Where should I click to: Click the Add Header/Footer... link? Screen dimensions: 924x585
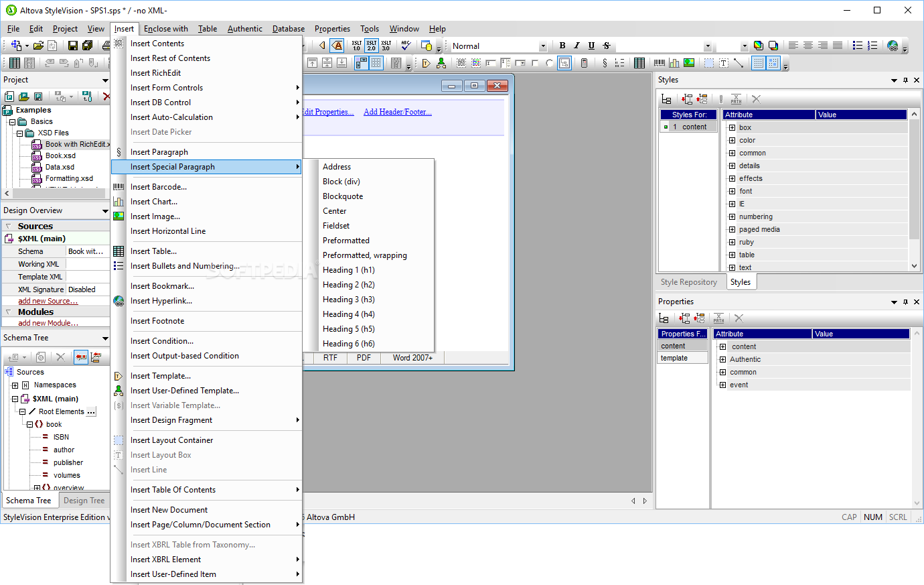398,112
